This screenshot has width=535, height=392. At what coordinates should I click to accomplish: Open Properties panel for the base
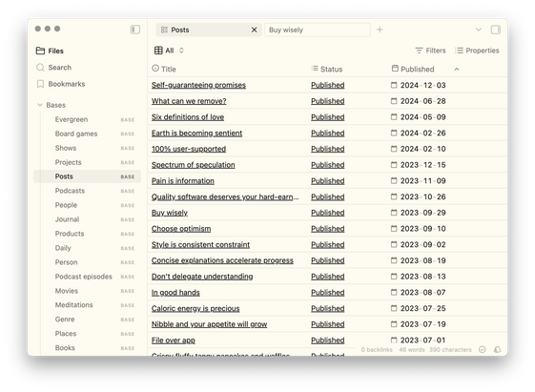[477, 51]
